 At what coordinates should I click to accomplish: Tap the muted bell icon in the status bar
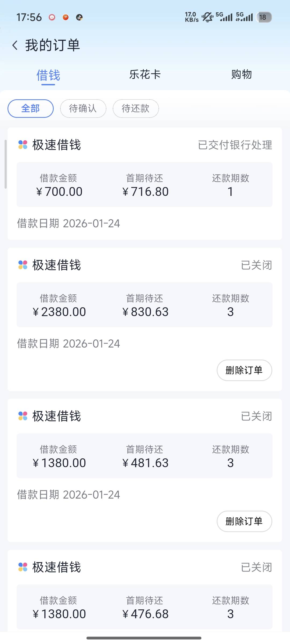pyautogui.click(x=207, y=17)
